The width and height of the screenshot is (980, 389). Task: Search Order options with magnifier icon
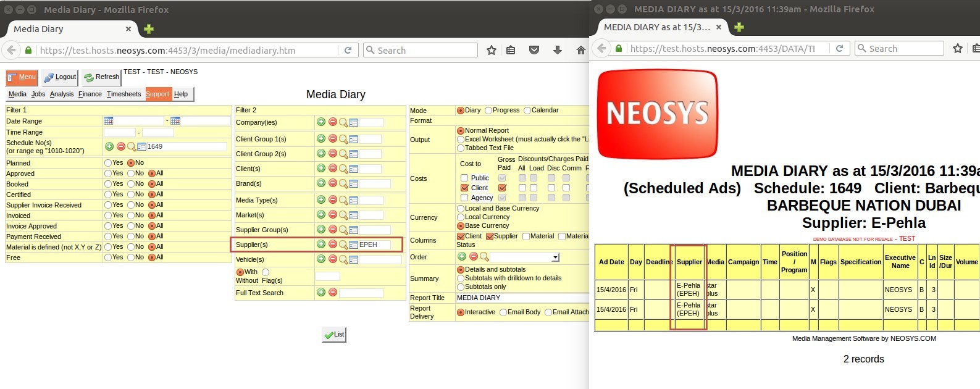pyautogui.click(x=484, y=256)
